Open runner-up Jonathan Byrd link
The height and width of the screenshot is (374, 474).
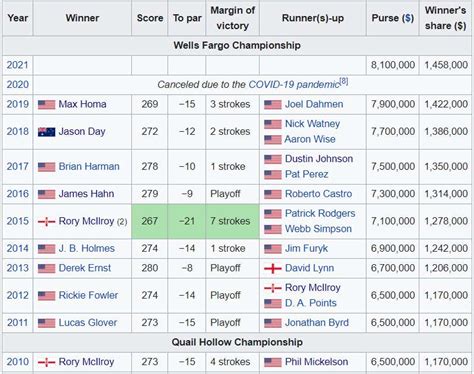coord(317,323)
